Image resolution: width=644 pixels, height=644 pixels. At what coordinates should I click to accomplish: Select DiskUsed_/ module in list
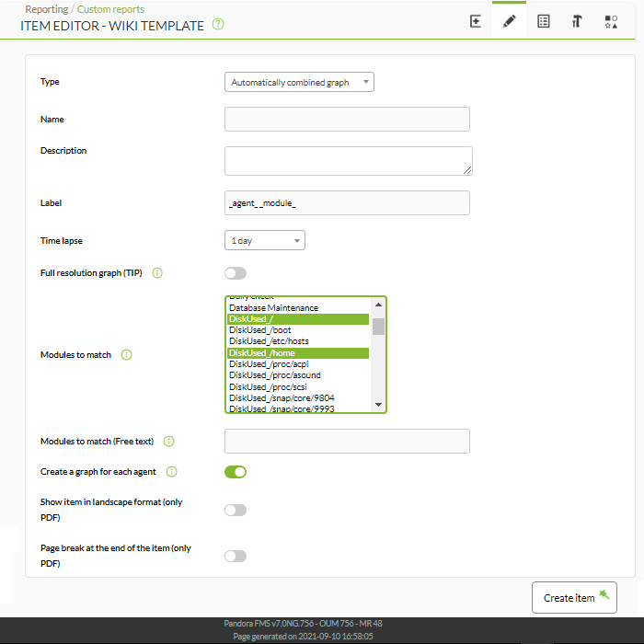click(x=298, y=319)
